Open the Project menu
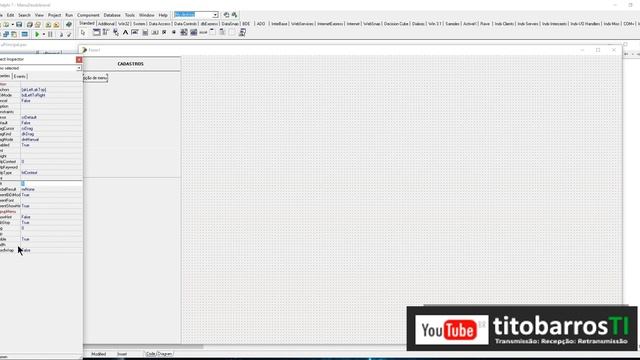Viewport: 640px width, 360px height. click(54, 15)
